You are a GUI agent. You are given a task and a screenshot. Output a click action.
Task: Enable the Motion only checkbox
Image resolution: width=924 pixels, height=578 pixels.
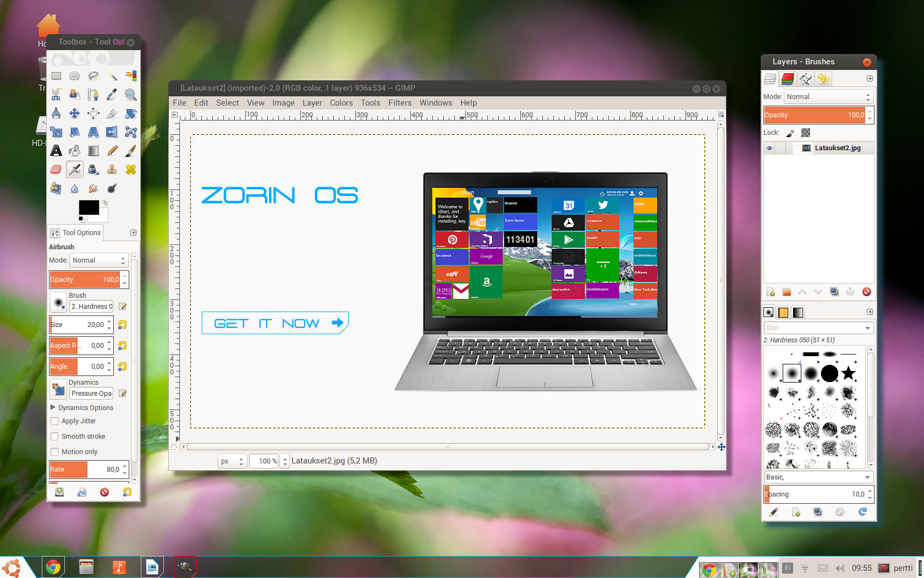pos(54,452)
